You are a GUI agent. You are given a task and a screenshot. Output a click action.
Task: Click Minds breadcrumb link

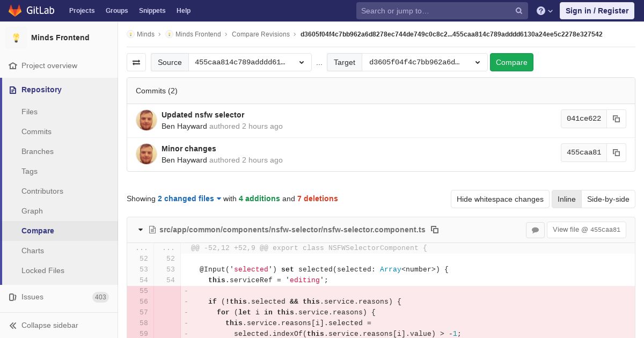[x=145, y=34]
